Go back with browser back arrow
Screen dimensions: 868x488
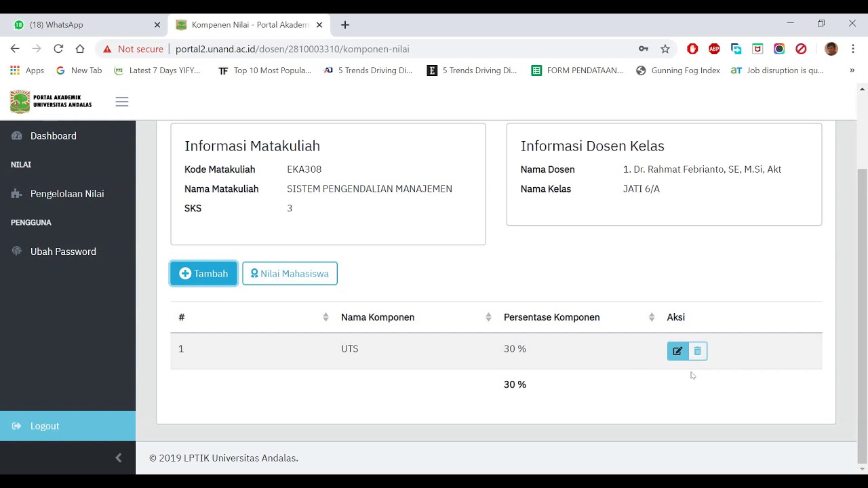[15, 49]
